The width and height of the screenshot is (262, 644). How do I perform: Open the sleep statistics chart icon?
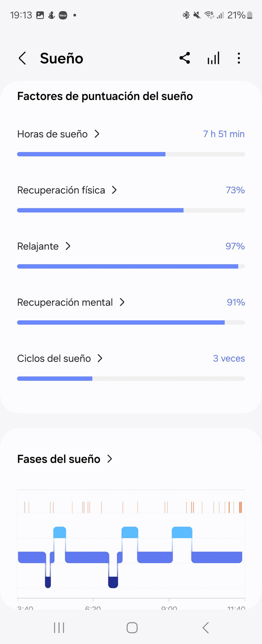[x=213, y=58]
